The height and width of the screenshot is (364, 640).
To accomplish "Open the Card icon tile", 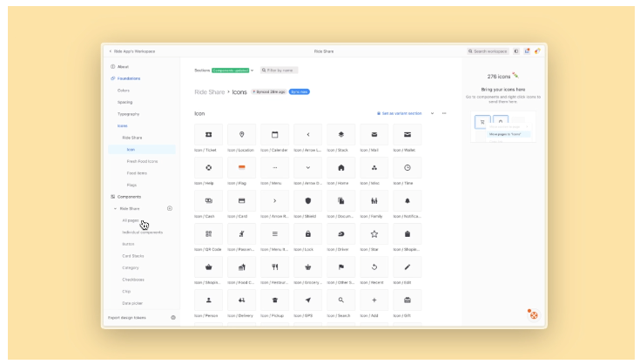I will [242, 201].
